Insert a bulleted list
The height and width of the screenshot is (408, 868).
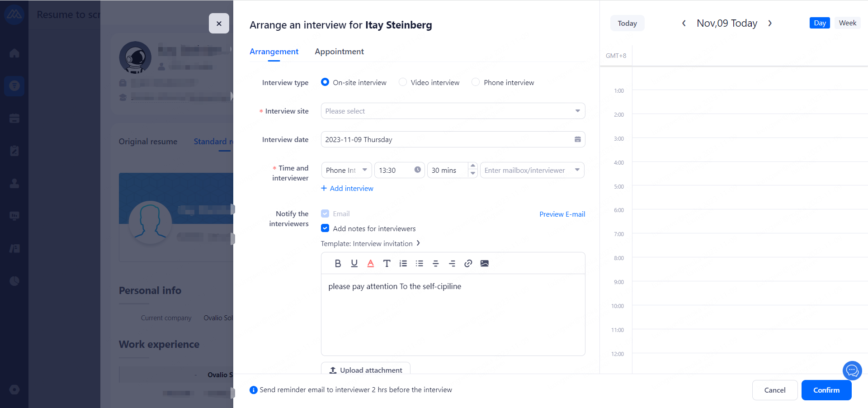[x=419, y=263]
